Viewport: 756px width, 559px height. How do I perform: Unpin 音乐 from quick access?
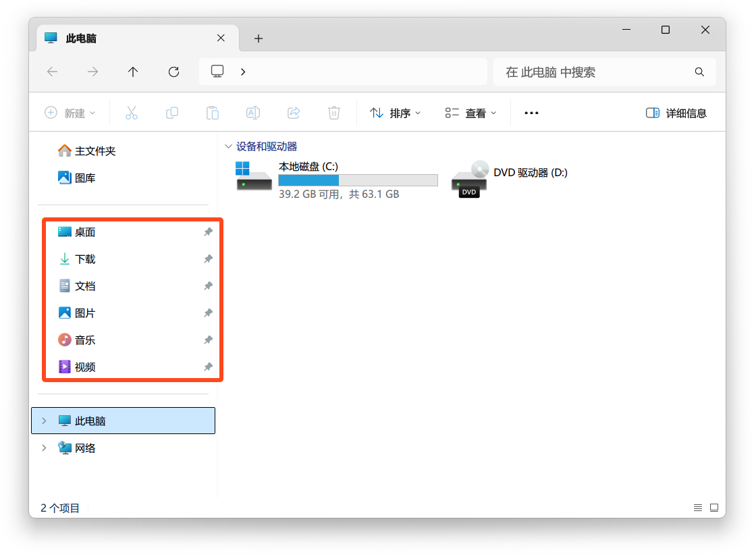(x=209, y=340)
